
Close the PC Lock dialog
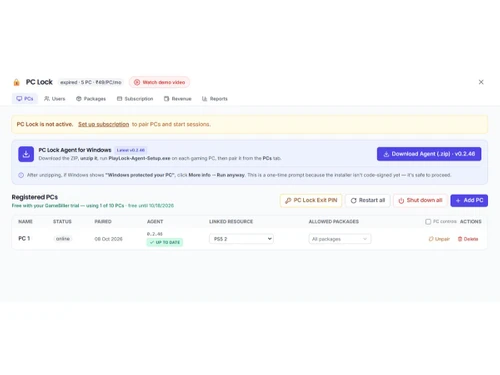[x=481, y=82]
